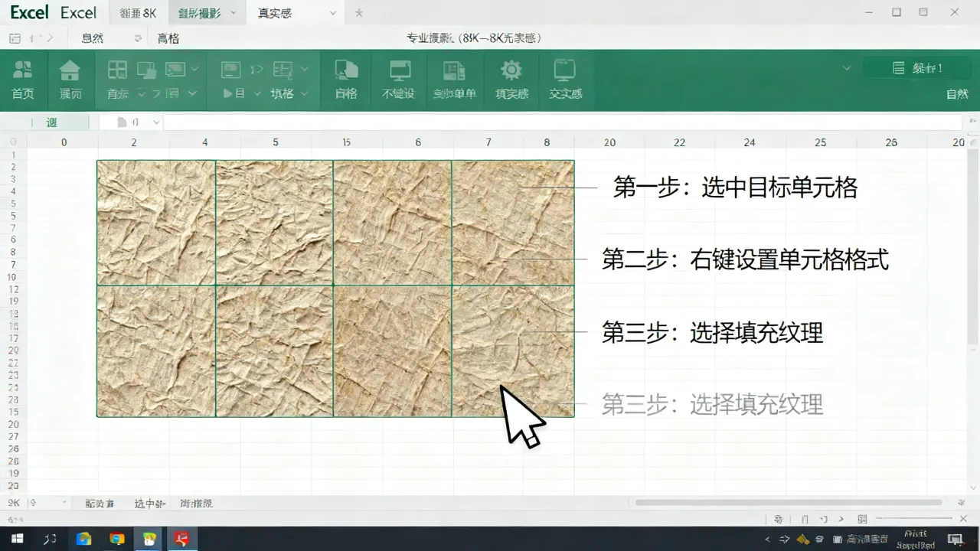This screenshot has width=980, height=551.
Task: Open Windows Start menu
Action: pos(17,539)
